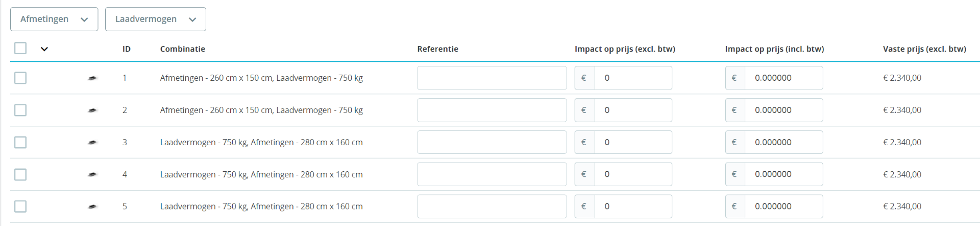Viewport: 980px width, 226px height.
Task: Open the 260 cm x 150 cm combination with ID 2
Action: [261, 110]
